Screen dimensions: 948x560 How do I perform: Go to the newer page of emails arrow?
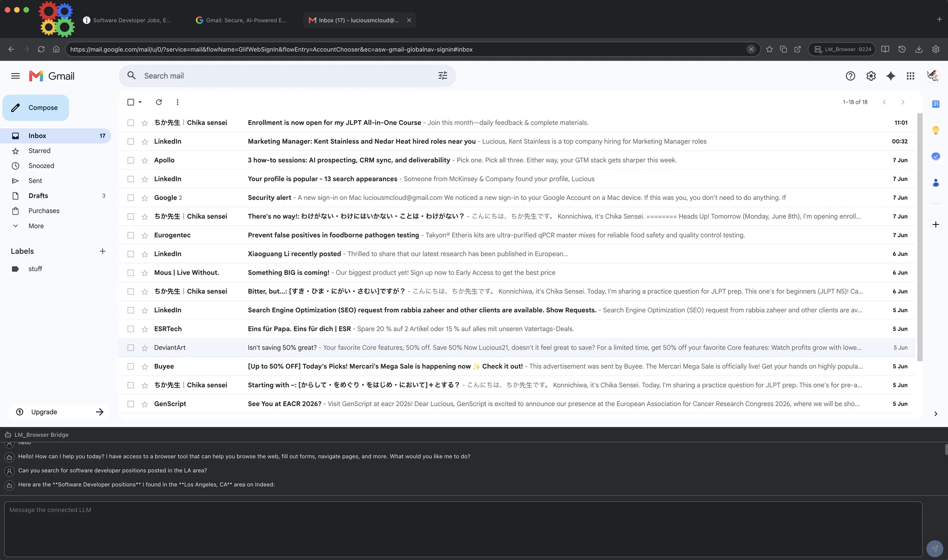884,102
